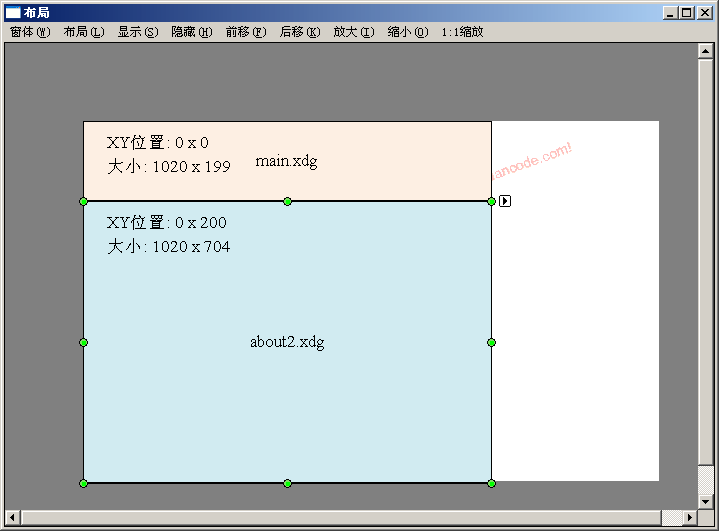Screen dimensions: 719x531
Task: Click the right-middle green resize handle
Action: click(491, 342)
